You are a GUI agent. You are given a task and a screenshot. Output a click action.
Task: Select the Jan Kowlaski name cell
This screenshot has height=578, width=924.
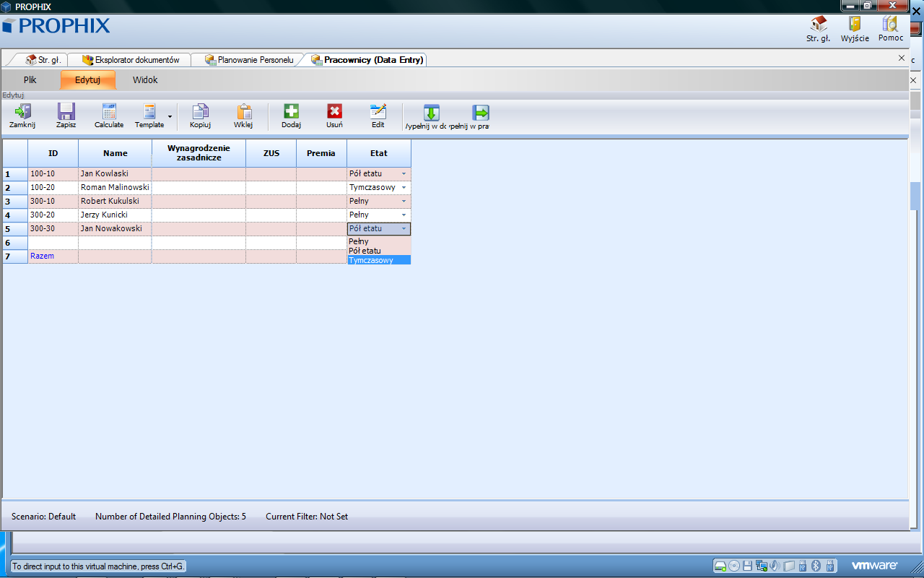click(x=115, y=174)
